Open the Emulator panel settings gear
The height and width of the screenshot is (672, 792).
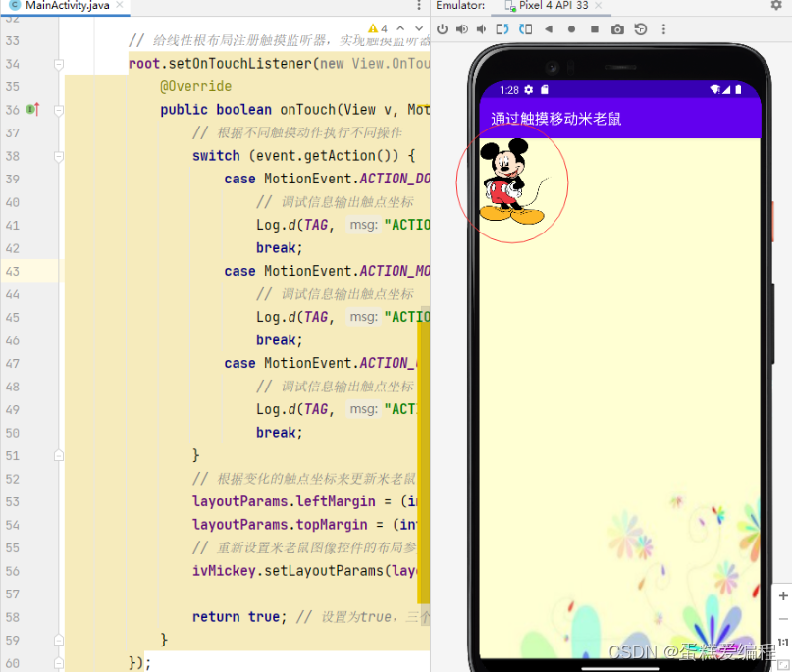click(776, 5)
